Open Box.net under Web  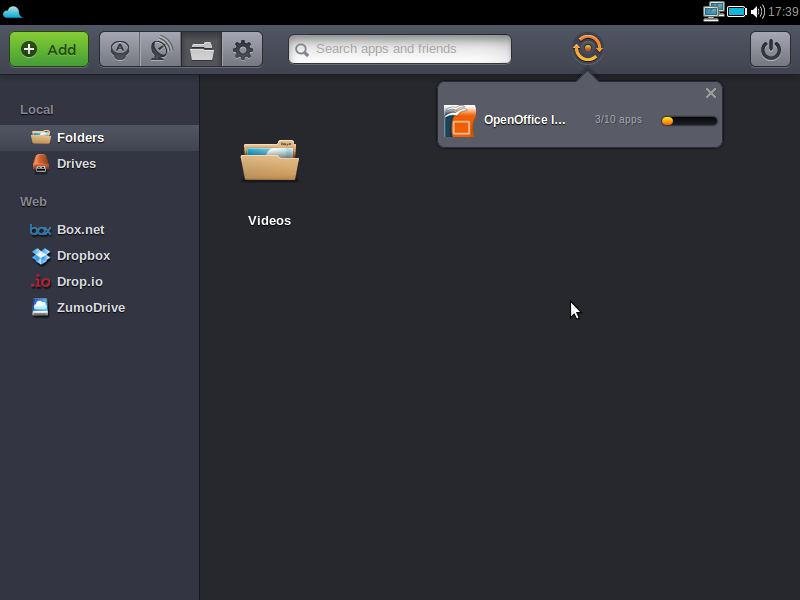[80, 230]
